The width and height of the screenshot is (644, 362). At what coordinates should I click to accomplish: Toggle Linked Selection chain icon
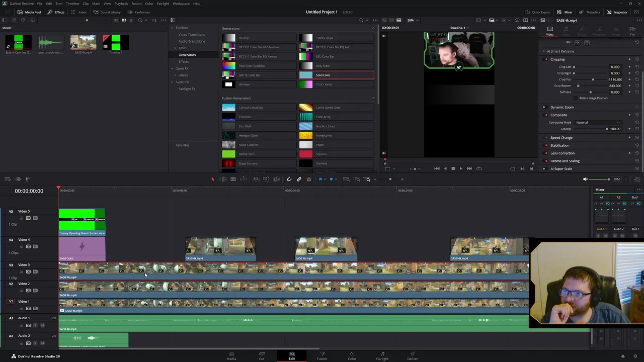pyautogui.click(x=299, y=179)
